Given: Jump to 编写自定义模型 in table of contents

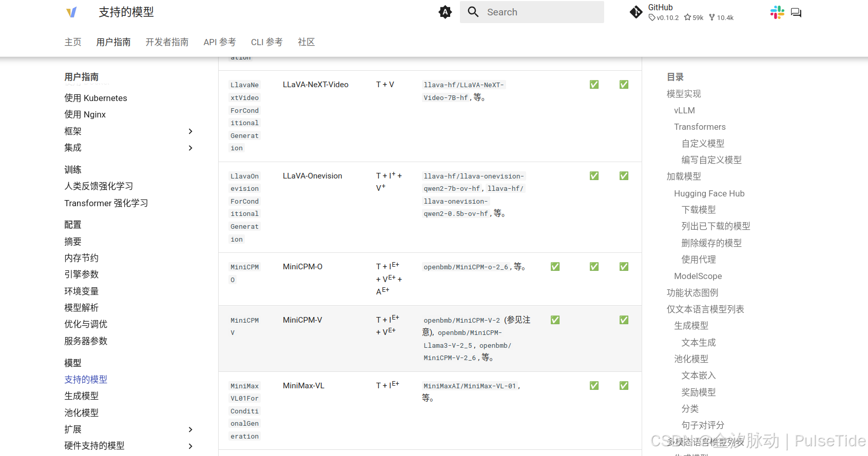Looking at the screenshot, I should tap(711, 160).
